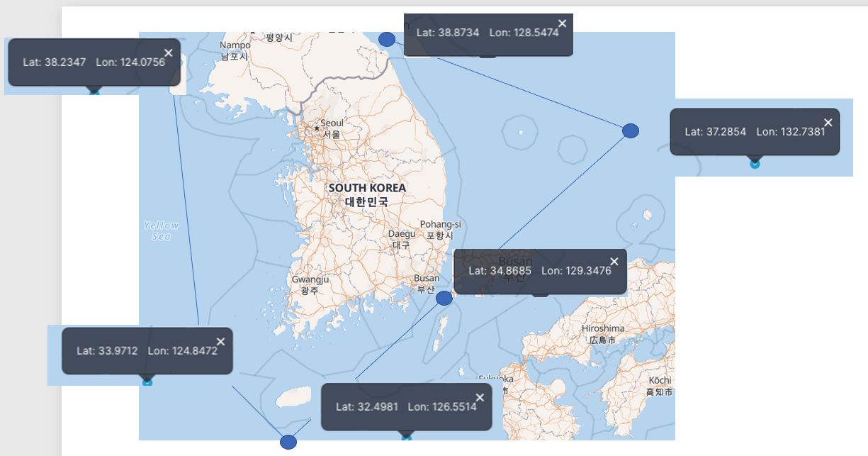This screenshot has width=868, height=456.
Task: Click the Busan city label on the coast
Action: [427, 283]
